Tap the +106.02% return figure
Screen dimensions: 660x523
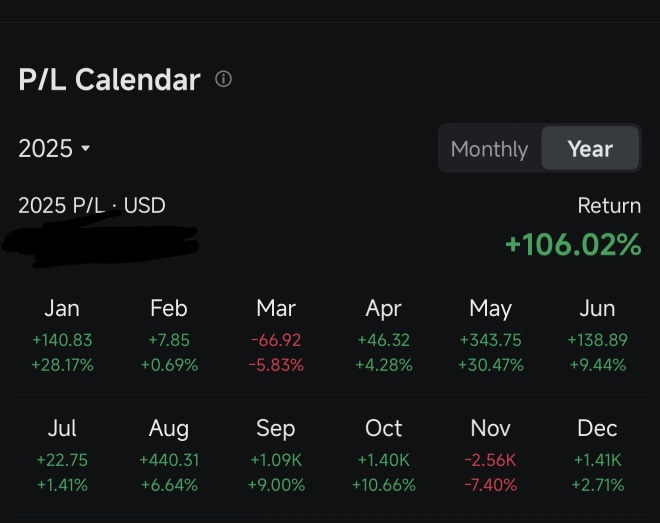[x=573, y=244]
